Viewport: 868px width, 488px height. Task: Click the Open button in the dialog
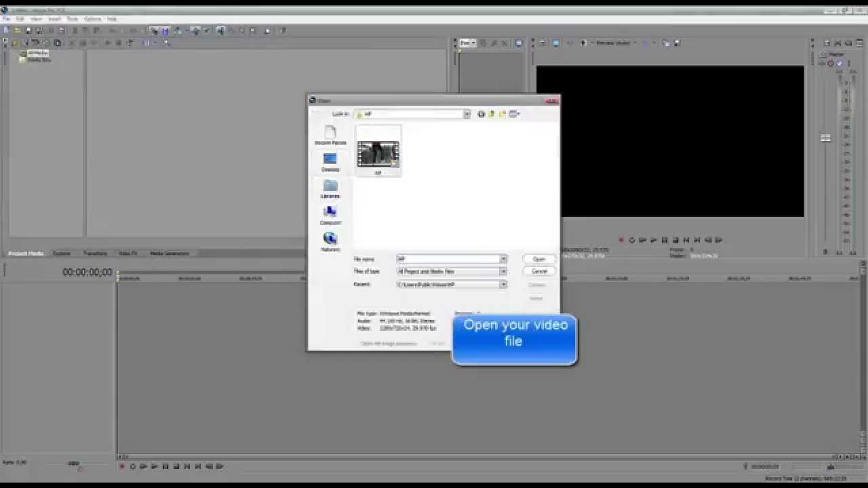tap(539, 259)
